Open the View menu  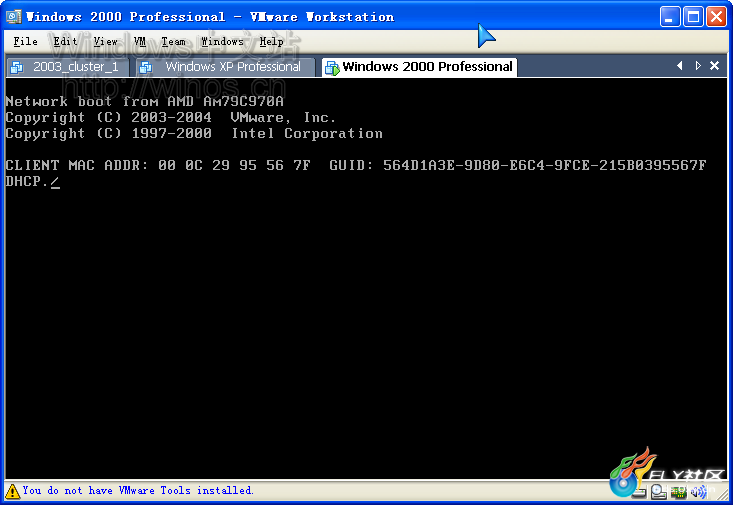(105, 42)
